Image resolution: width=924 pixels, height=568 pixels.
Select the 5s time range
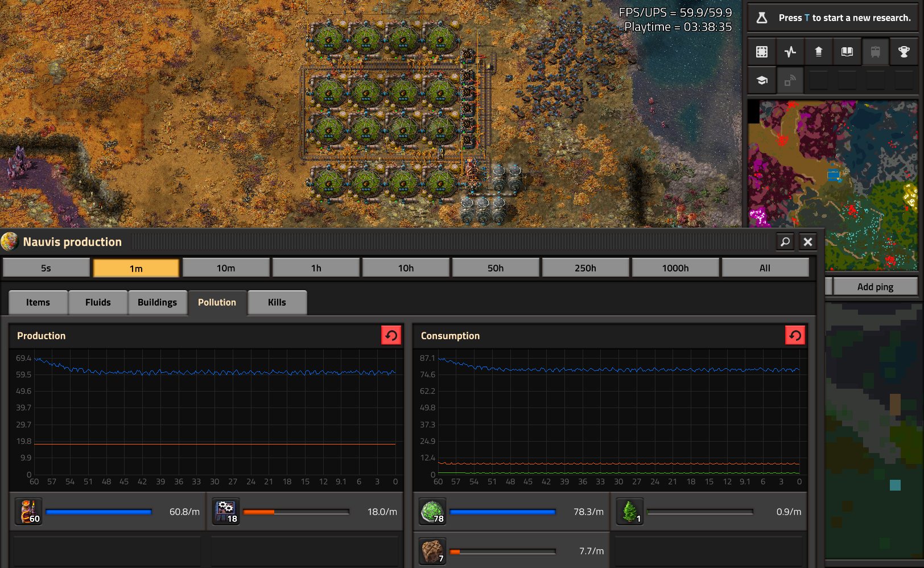46,267
